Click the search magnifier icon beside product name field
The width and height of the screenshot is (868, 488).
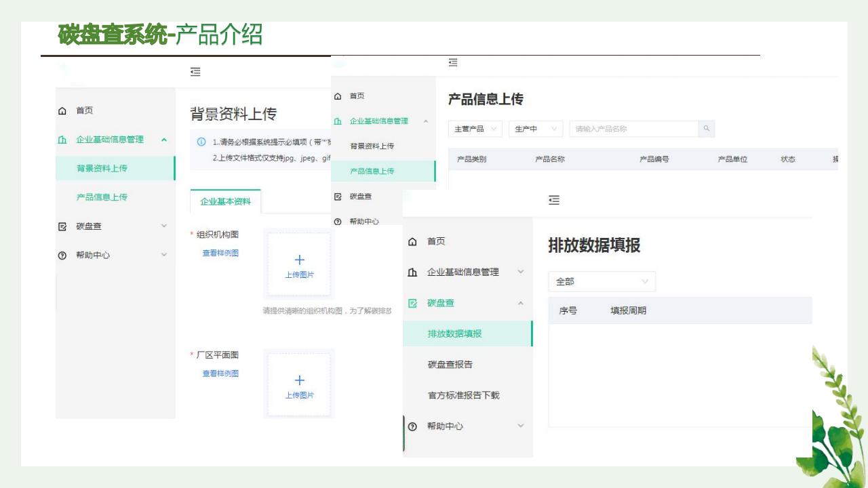pos(707,129)
